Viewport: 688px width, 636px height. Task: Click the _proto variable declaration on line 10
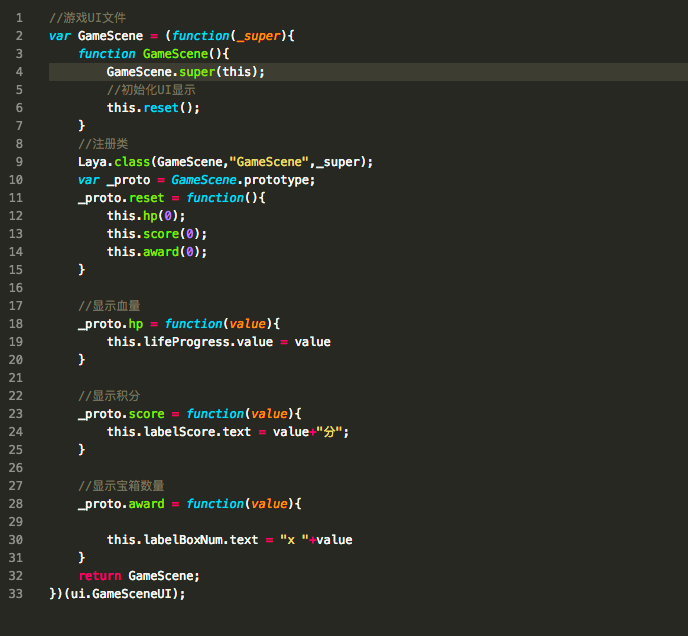click(127, 180)
